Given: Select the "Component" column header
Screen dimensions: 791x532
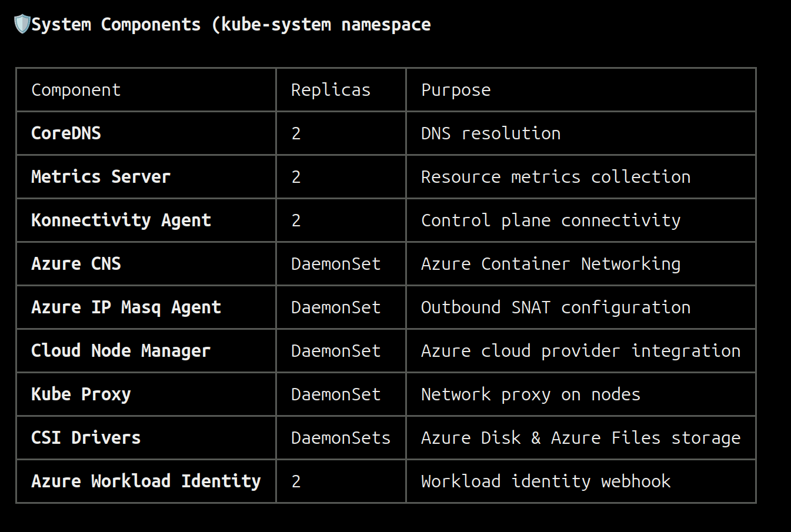Looking at the screenshot, I should tap(76, 90).
